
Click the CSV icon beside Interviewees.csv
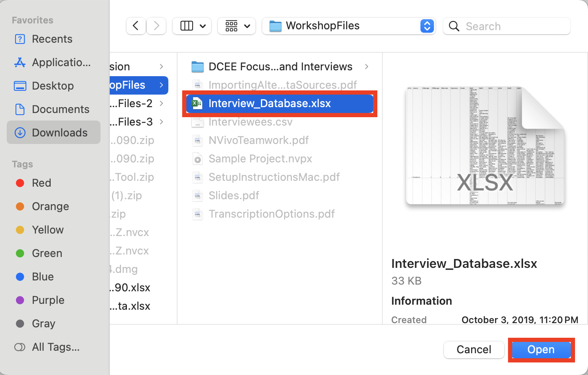(197, 122)
